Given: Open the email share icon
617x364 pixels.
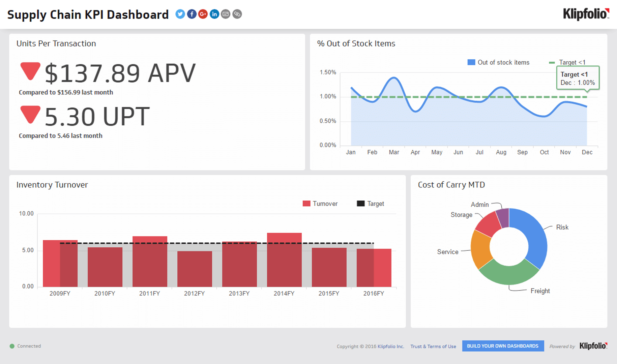Looking at the screenshot, I should [x=225, y=14].
